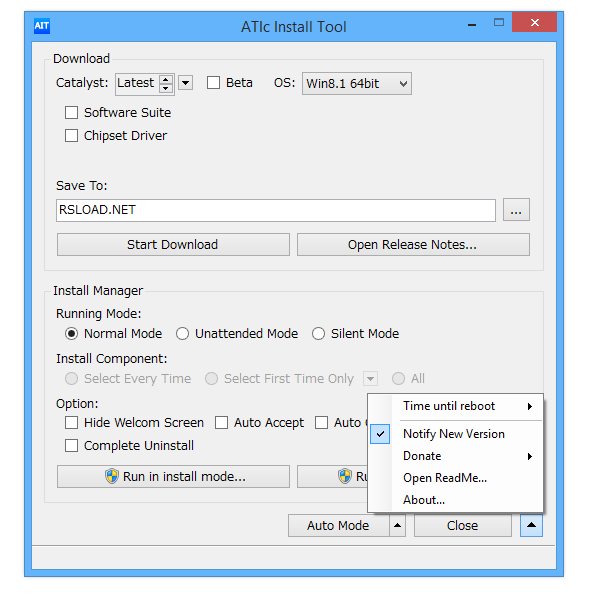Open the OS combo box showing Win8.1 64bit

click(357, 83)
